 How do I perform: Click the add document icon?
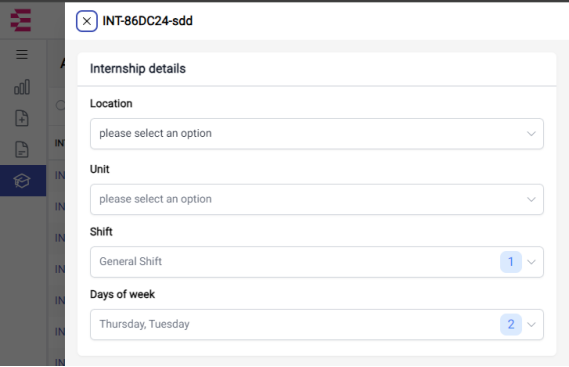click(x=22, y=118)
